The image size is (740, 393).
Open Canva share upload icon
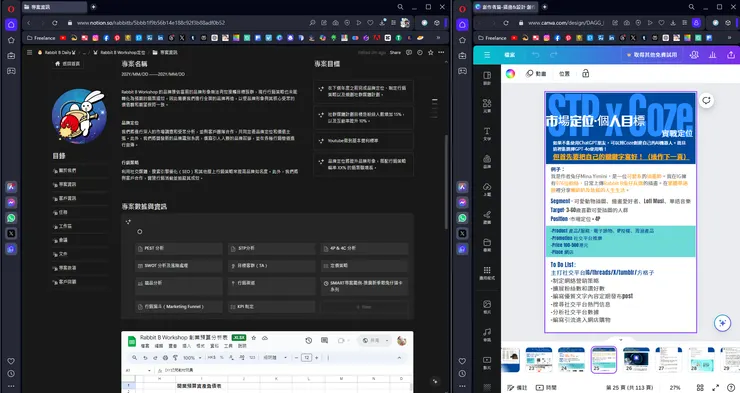tap(731, 55)
